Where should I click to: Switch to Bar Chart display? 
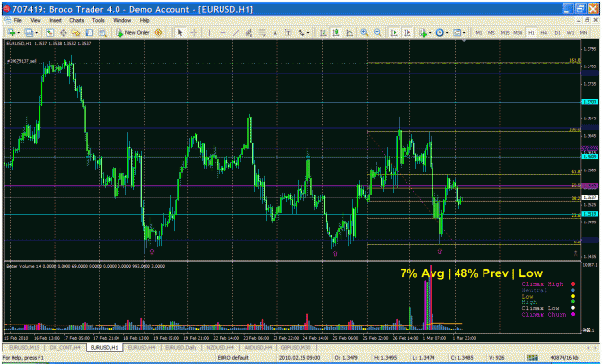pyautogui.click(x=323, y=33)
